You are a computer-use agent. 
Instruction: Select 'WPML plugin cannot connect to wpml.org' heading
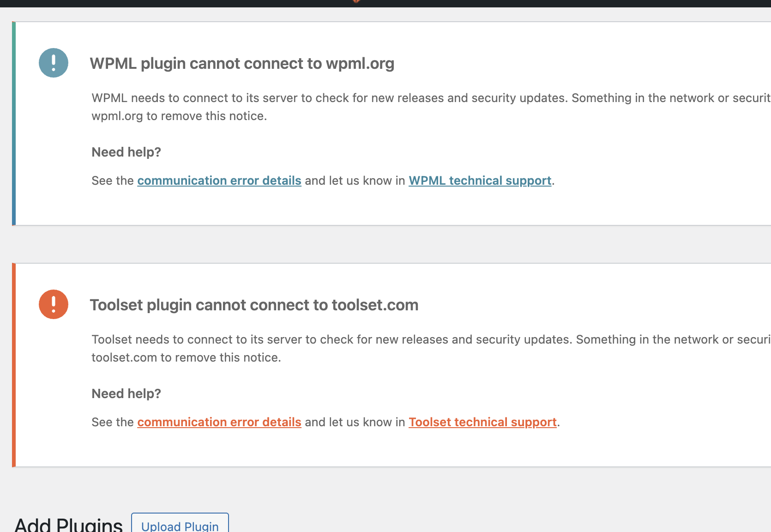242,63
